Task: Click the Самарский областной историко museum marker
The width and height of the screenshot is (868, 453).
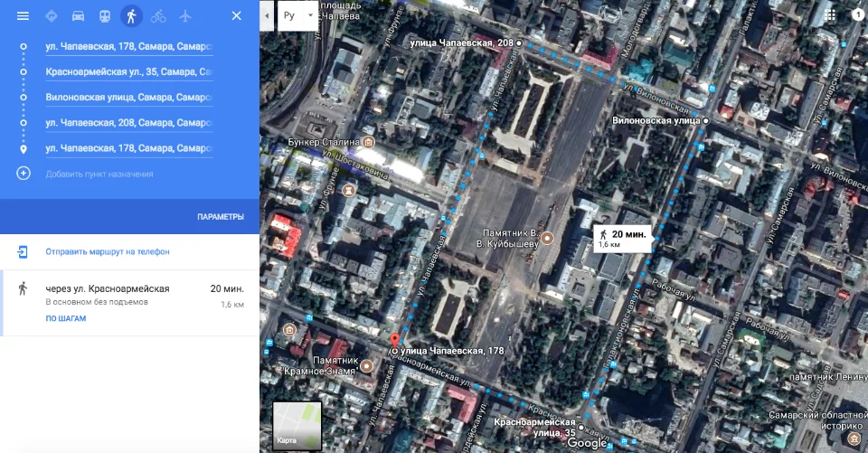Action: point(854,438)
